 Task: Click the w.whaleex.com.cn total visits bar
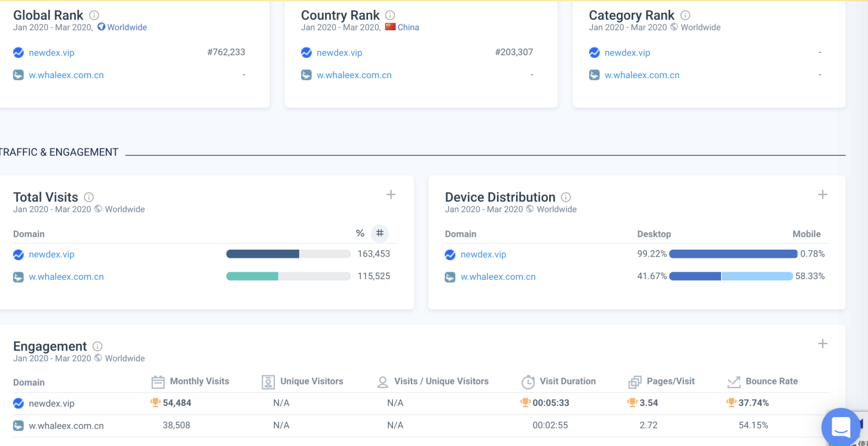(288, 276)
